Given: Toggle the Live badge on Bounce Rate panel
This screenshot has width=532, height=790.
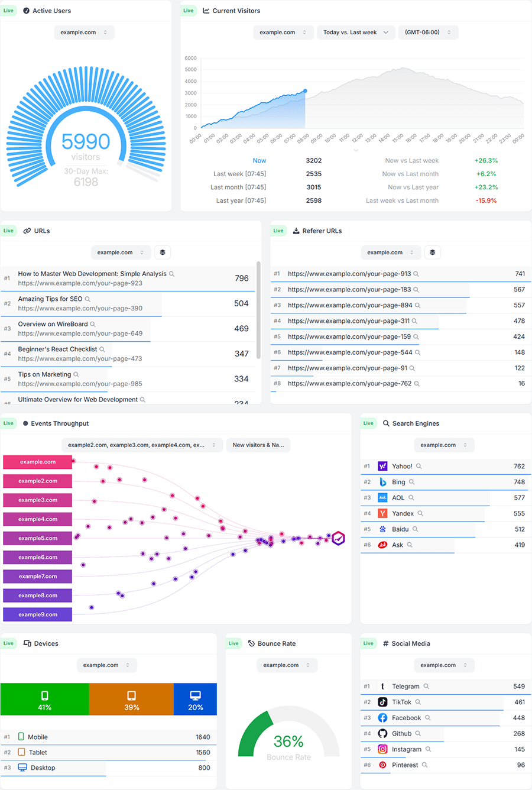Looking at the screenshot, I should tap(233, 643).
